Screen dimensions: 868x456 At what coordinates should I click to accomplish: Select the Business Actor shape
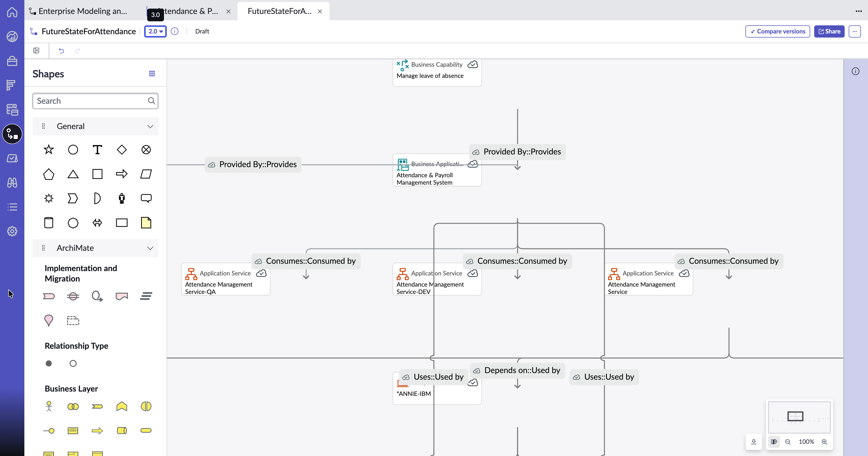click(48, 406)
